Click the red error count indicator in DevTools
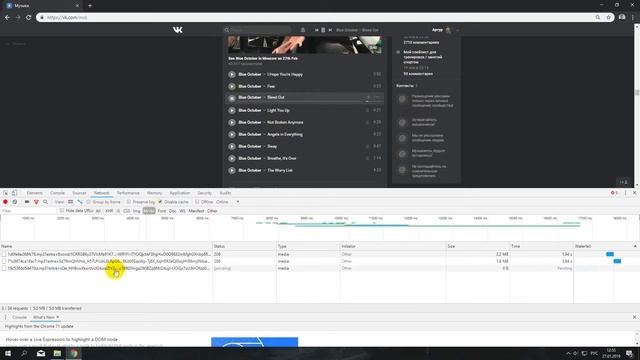Image resolution: width=640 pixels, height=360 pixels. (x=614, y=193)
